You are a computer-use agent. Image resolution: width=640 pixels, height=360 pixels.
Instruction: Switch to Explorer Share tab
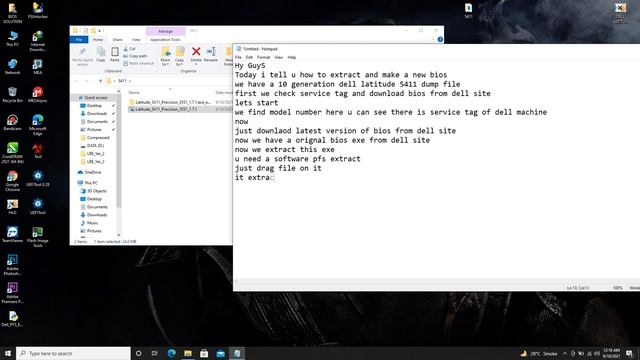pyautogui.click(x=117, y=40)
